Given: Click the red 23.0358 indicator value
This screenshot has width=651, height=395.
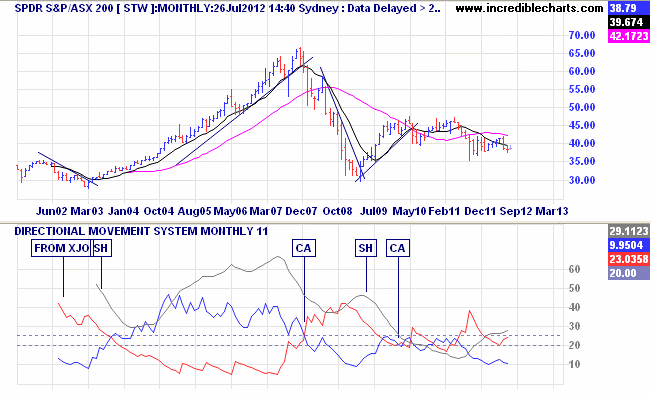Looking at the screenshot, I should (629, 259).
